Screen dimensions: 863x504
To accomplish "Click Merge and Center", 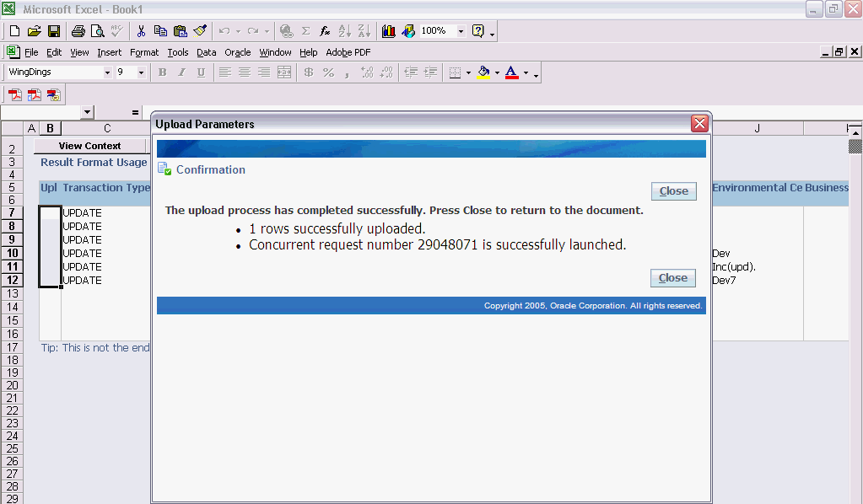I will (284, 72).
